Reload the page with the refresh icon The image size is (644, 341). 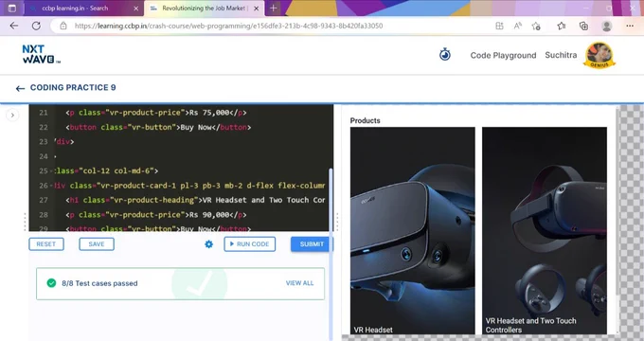[36, 26]
